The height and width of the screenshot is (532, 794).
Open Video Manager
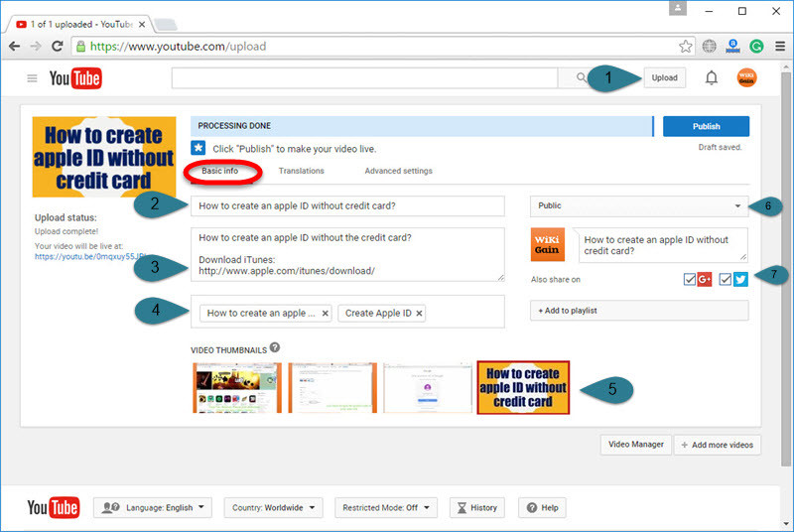point(636,445)
